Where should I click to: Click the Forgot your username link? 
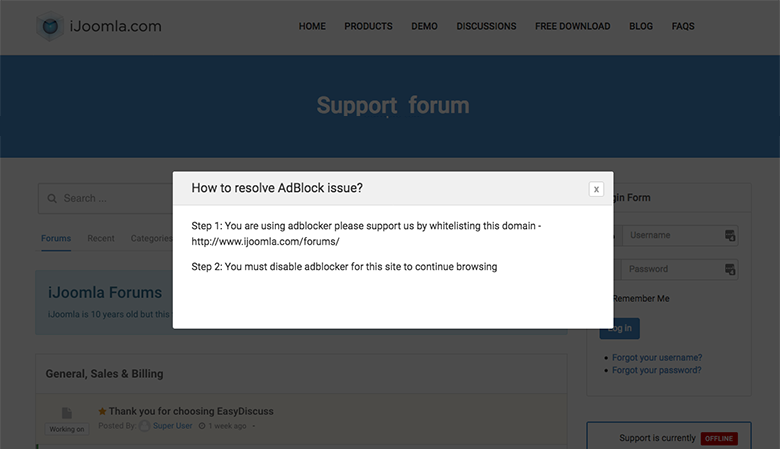(657, 357)
